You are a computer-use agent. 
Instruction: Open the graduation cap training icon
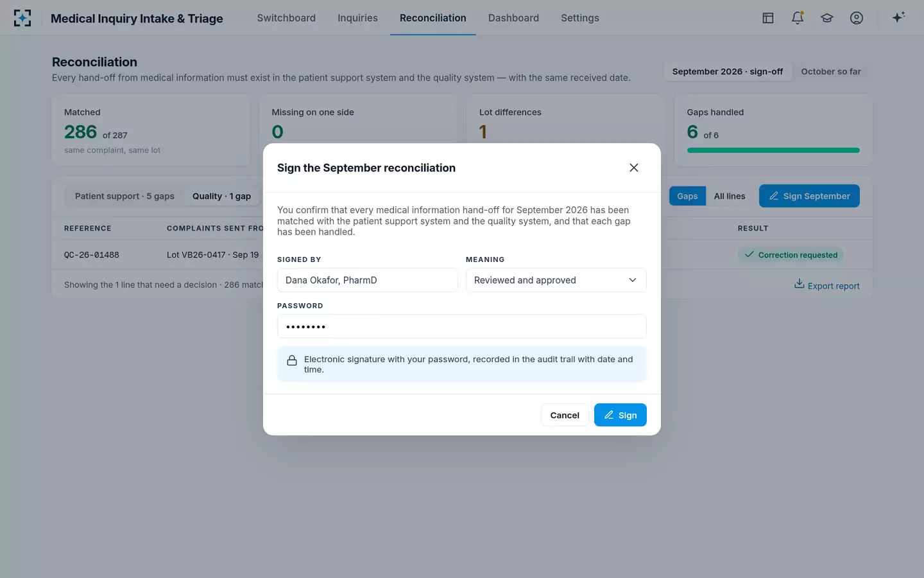point(827,18)
